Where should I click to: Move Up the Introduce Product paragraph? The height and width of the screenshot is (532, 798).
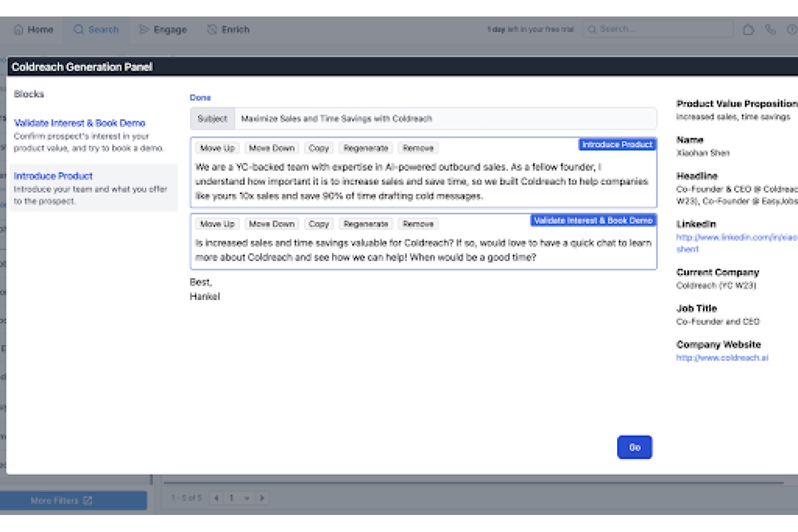coord(217,148)
